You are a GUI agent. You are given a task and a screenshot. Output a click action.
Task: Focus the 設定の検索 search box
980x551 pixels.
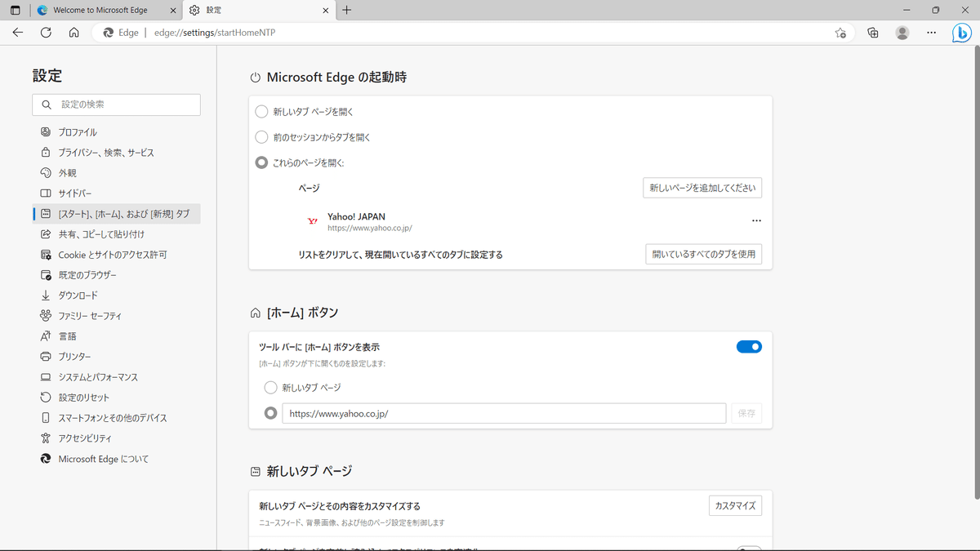click(x=116, y=104)
